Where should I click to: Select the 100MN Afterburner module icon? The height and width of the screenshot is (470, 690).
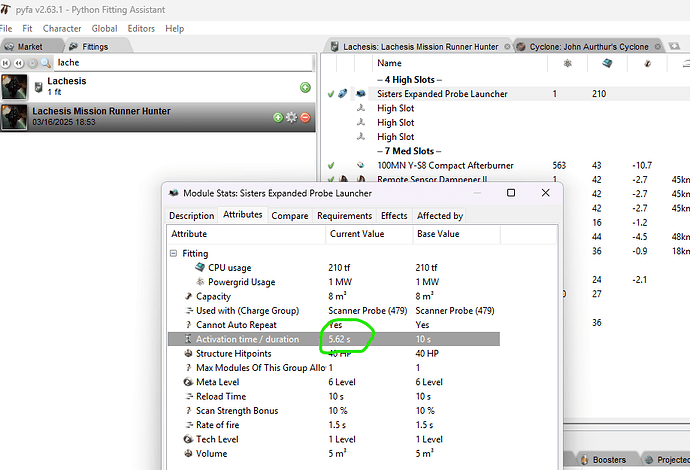pyautogui.click(x=361, y=165)
